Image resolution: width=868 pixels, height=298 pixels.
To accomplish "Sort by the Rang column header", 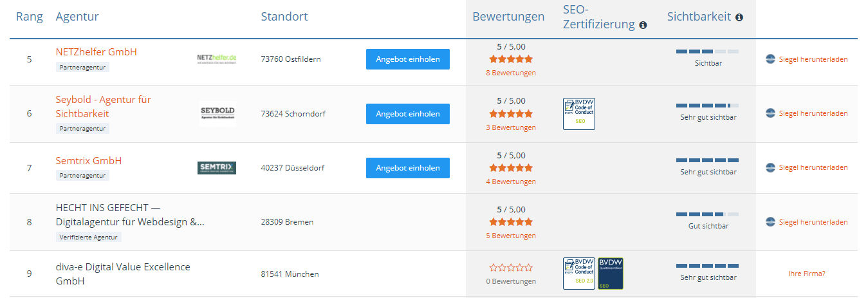I will (x=30, y=17).
